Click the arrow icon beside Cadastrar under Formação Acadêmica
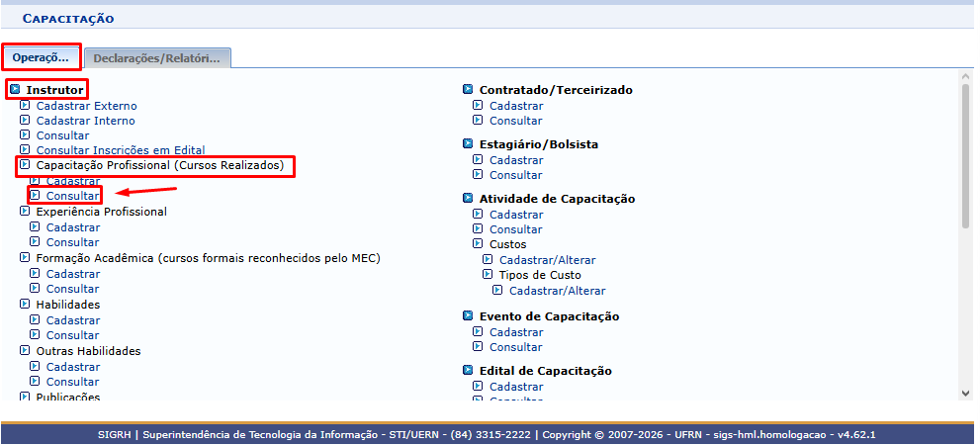The height and width of the screenshot is (445, 980). coord(35,273)
